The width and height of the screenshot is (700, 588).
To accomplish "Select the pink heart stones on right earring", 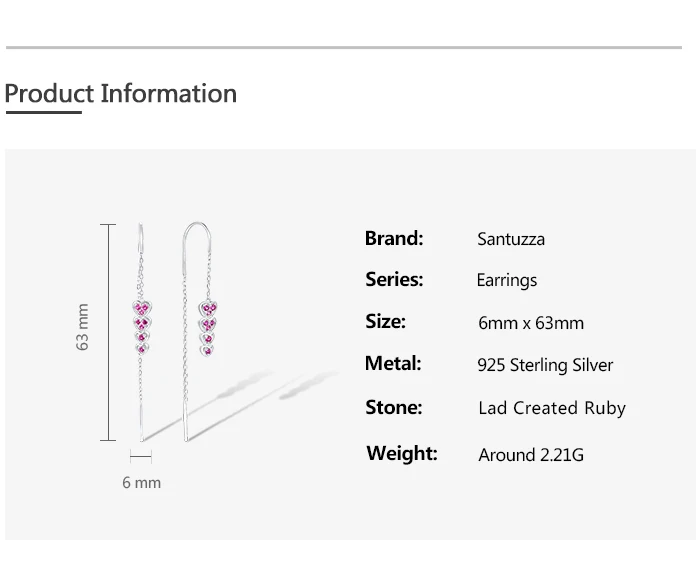I will tap(208, 322).
